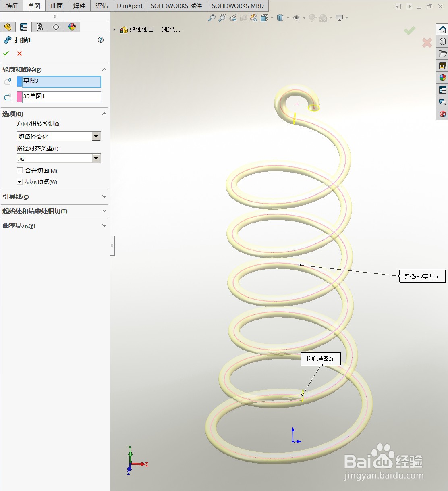
Task: Open the DimXpert tab
Action: (130, 6)
